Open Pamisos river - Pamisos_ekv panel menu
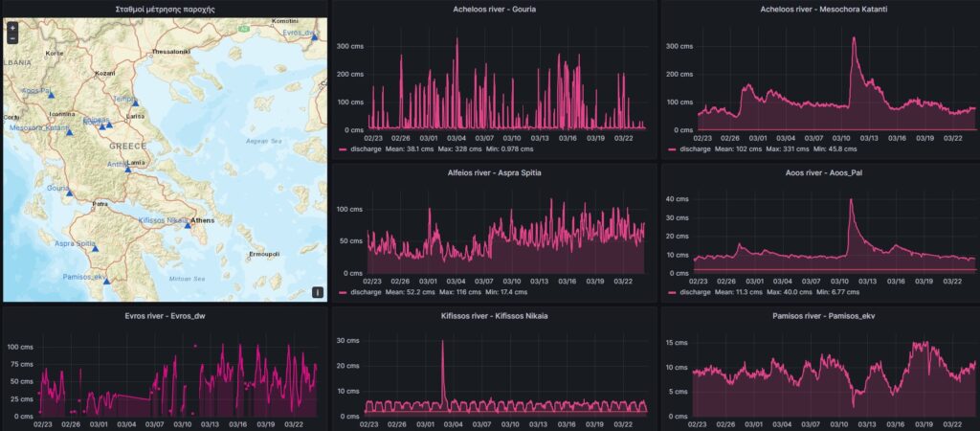The width and height of the screenshot is (980, 431). tap(824, 316)
